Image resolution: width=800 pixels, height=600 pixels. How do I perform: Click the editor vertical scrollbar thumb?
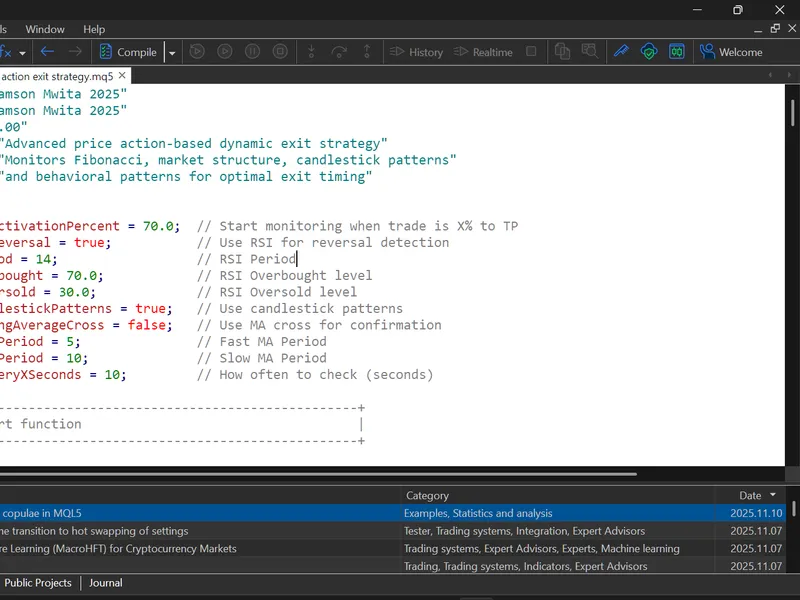(792, 112)
